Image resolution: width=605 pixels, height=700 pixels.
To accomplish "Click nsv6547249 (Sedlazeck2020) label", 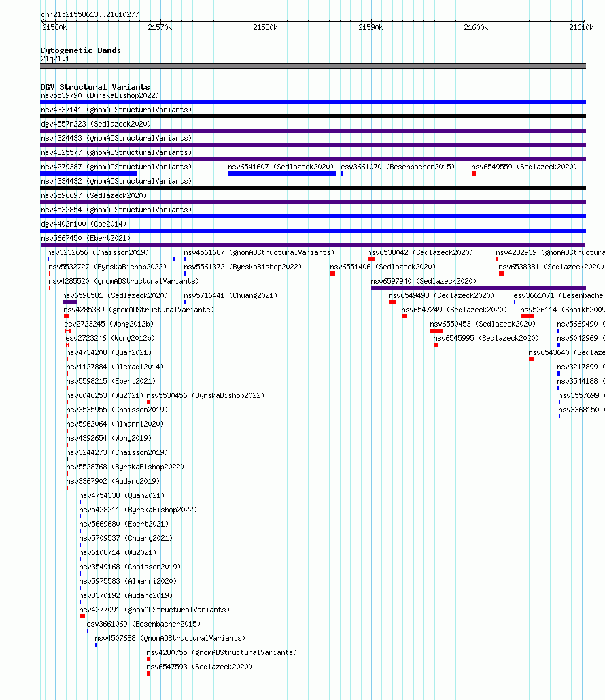I will (x=454, y=310).
